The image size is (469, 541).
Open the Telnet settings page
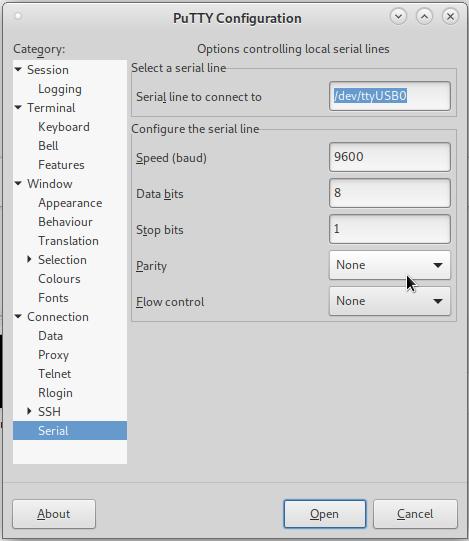pos(55,374)
